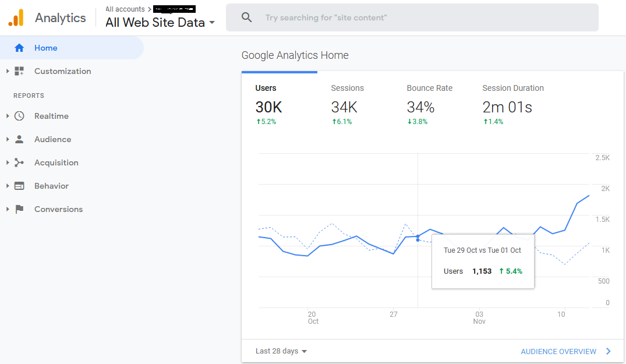Click the 5.4% change in the tooltip
This screenshot has height=364, width=626.
click(511, 271)
